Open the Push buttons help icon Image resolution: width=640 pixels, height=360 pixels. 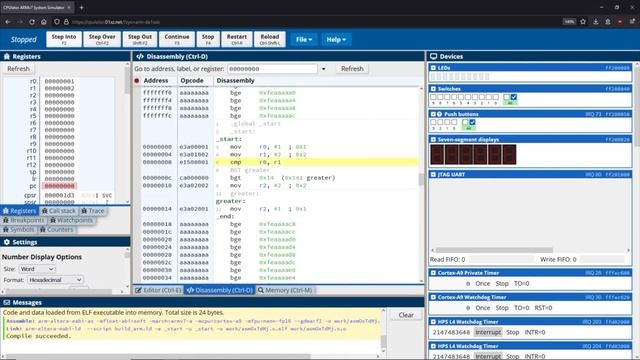point(440,114)
